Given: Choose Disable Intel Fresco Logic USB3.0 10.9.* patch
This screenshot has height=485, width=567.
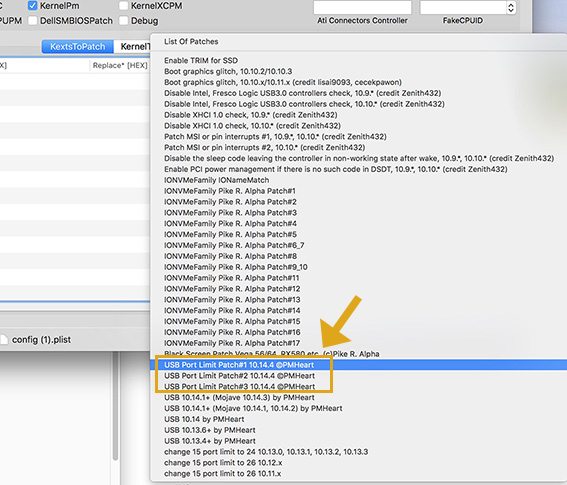Looking at the screenshot, I should click(x=359, y=93).
